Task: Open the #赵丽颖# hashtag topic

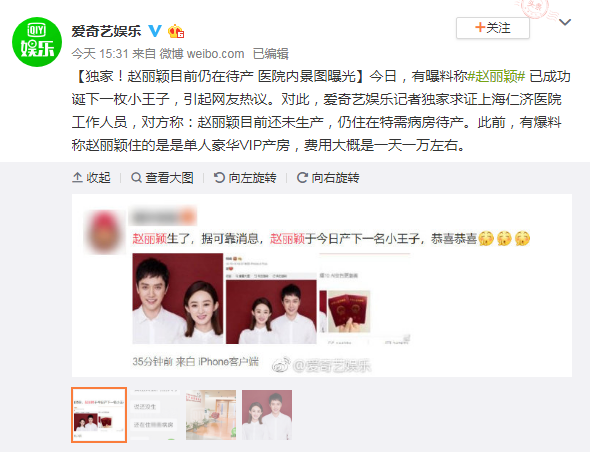Action: point(496,76)
